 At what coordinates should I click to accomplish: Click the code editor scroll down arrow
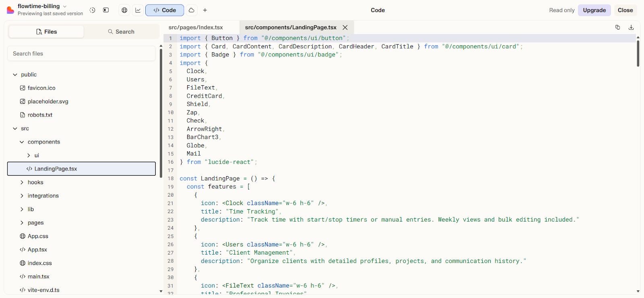[x=638, y=291]
